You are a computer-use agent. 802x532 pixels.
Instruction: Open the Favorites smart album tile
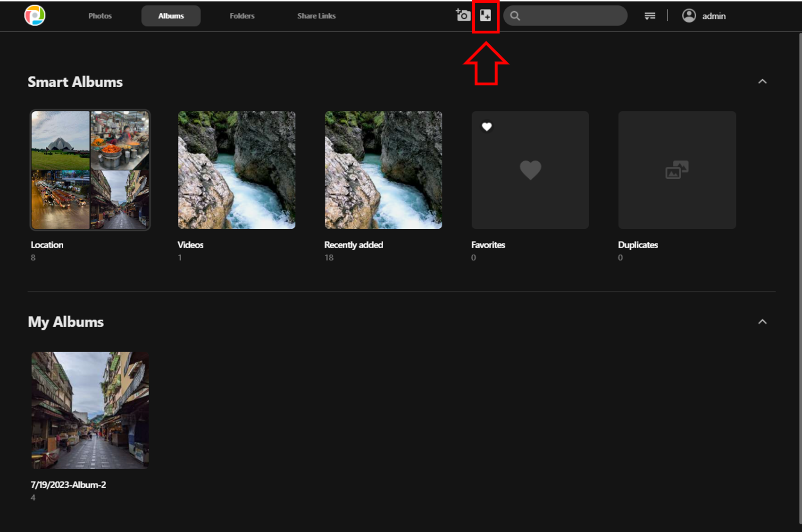[530, 170]
